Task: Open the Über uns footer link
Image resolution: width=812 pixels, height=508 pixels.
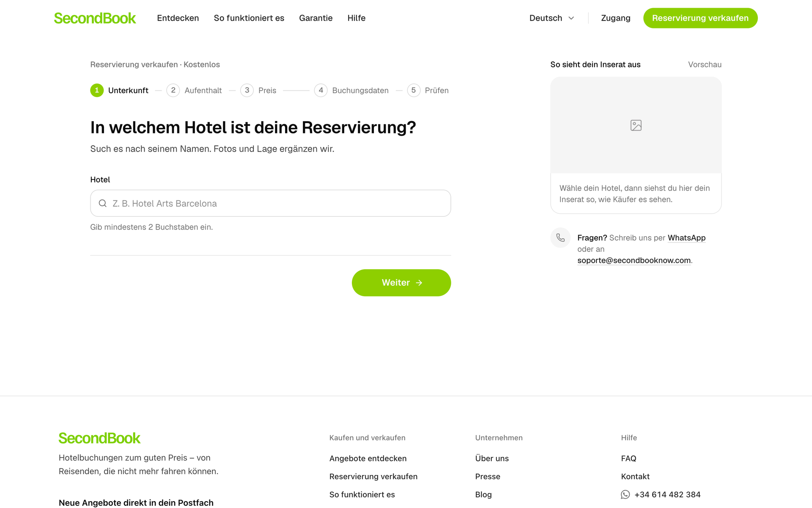Action: click(492, 458)
